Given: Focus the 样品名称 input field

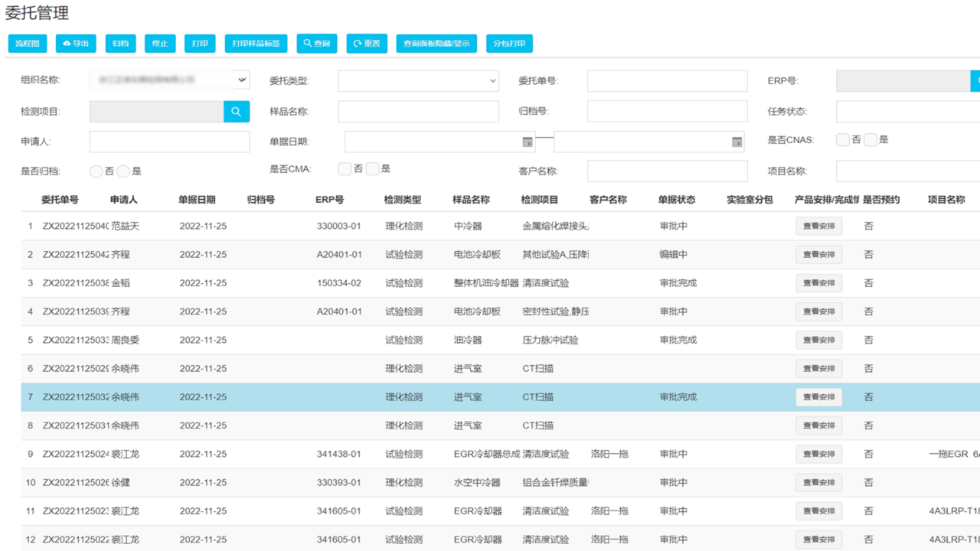Looking at the screenshot, I should (418, 111).
